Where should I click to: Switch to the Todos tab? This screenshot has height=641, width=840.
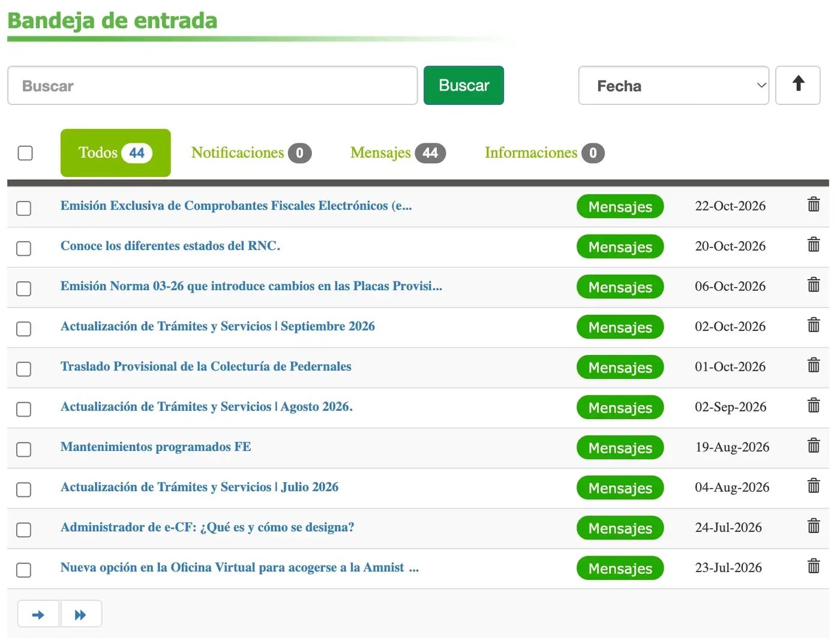pyautogui.click(x=115, y=153)
